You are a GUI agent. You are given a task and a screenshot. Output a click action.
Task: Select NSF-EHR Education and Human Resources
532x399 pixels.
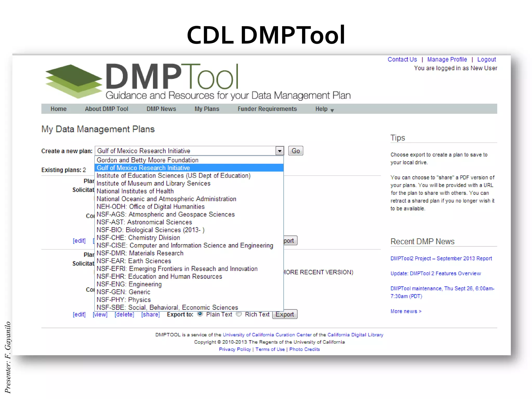[189, 276]
